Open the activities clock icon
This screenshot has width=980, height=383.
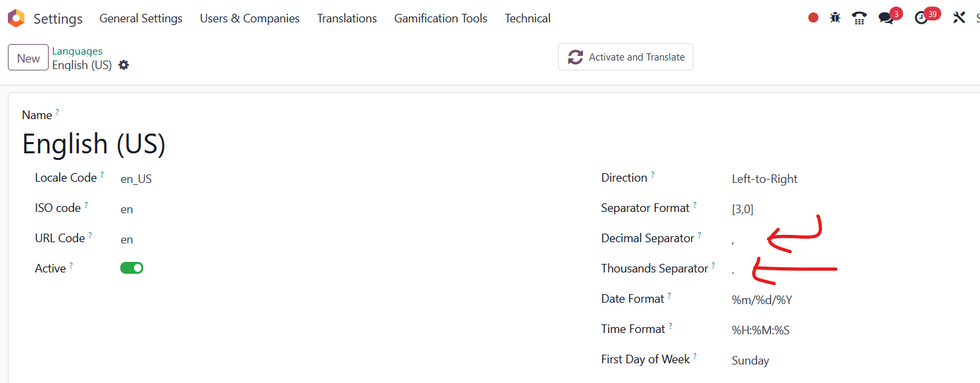[x=922, y=18]
